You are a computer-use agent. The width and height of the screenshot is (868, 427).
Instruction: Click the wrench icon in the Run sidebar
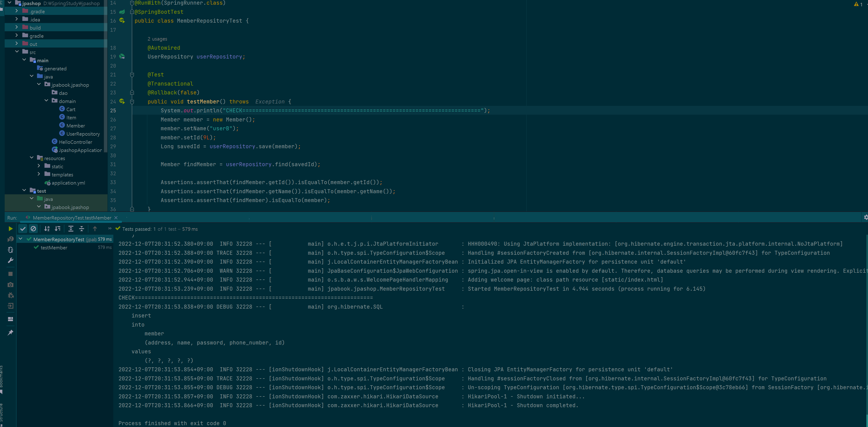click(10, 260)
